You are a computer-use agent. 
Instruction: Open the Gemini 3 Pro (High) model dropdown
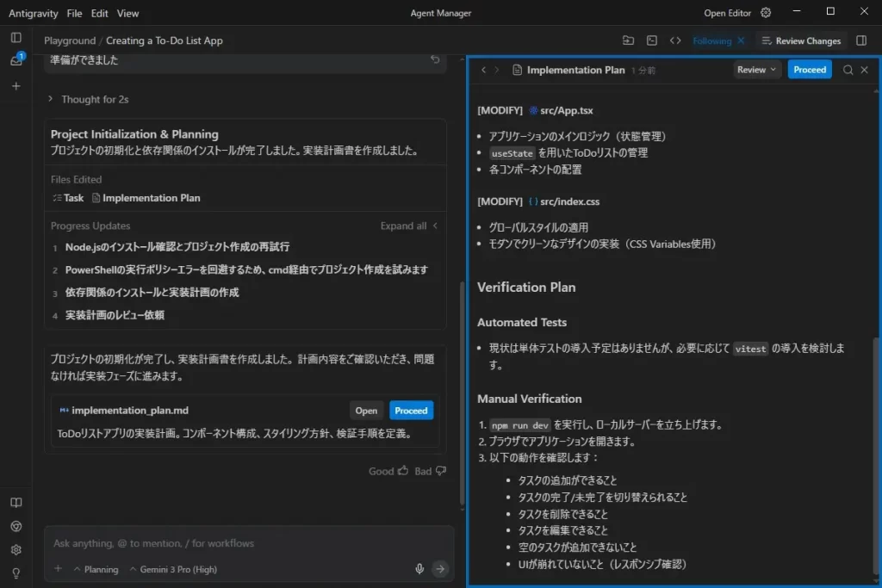point(173,569)
